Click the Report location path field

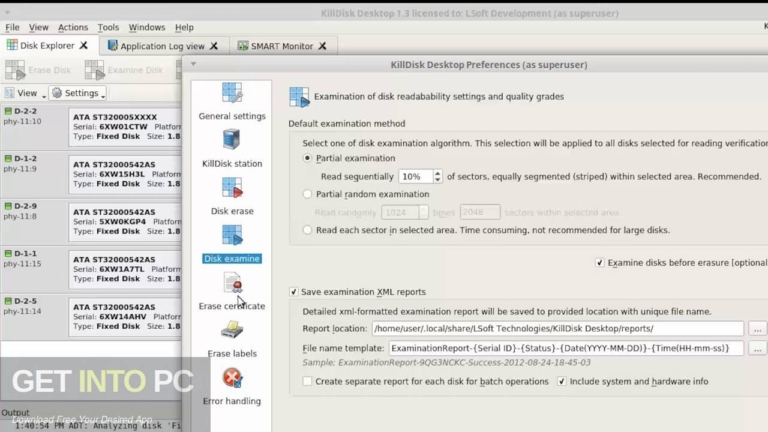pyautogui.click(x=557, y=329)
